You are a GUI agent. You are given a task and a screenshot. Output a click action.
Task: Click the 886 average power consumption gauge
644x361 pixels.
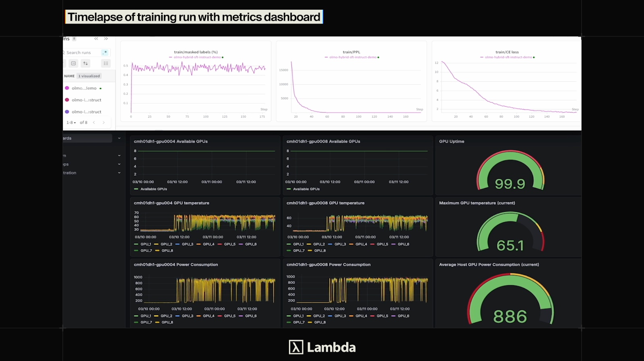click(x=510, y=299)
